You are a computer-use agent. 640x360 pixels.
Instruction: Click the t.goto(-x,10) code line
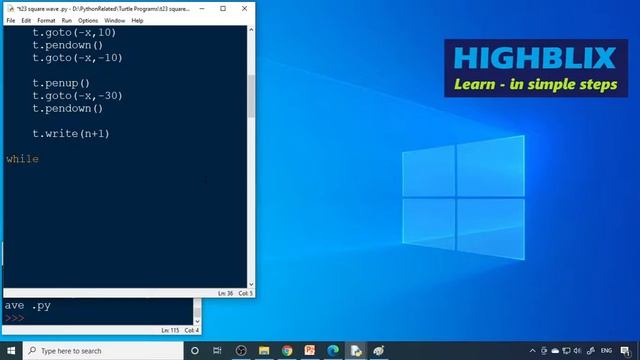(74, 32)
